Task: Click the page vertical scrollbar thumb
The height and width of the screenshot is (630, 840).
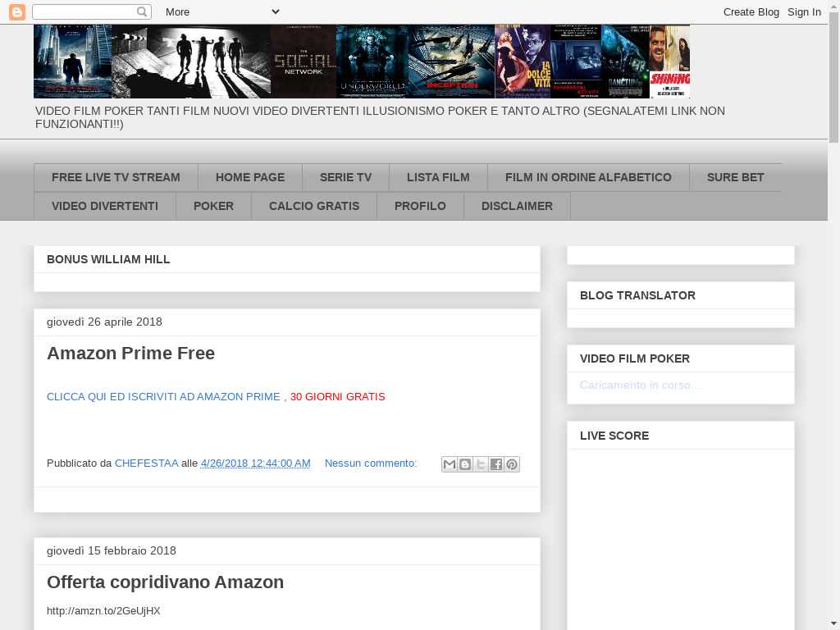Action: 833,78
